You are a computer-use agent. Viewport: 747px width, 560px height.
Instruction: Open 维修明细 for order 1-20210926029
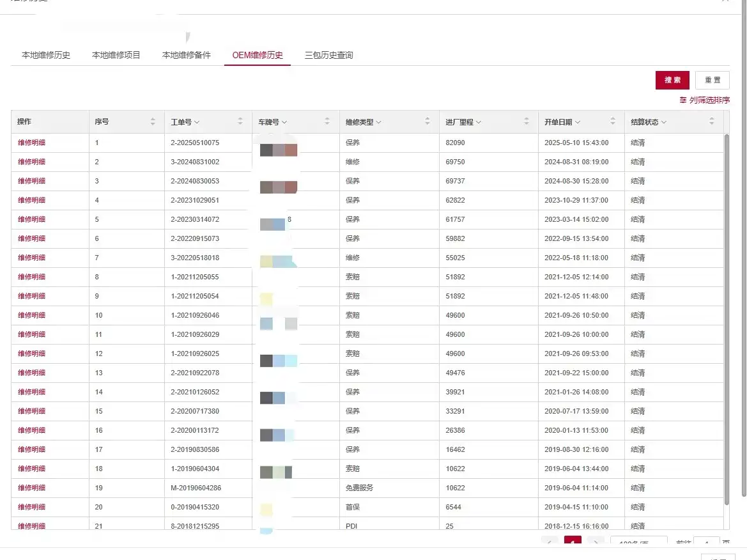(x=31, y=334)
